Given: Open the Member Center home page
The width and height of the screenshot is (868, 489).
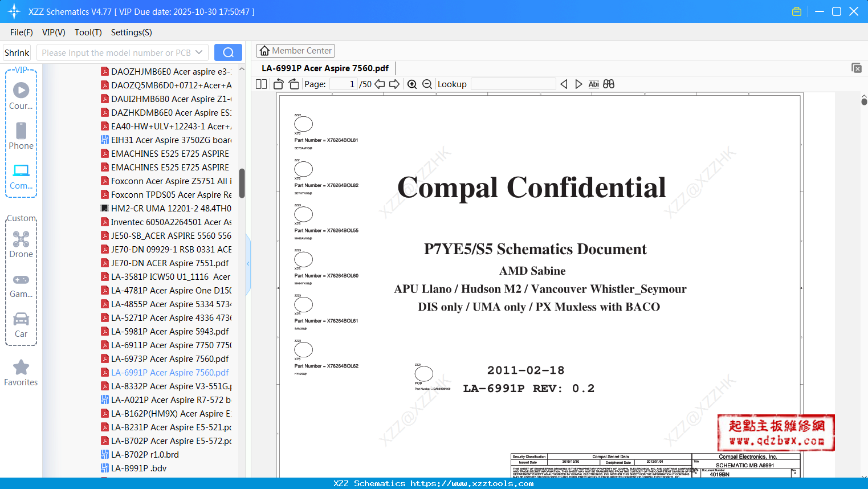Looking at the screenshot, I should (295, 51).
